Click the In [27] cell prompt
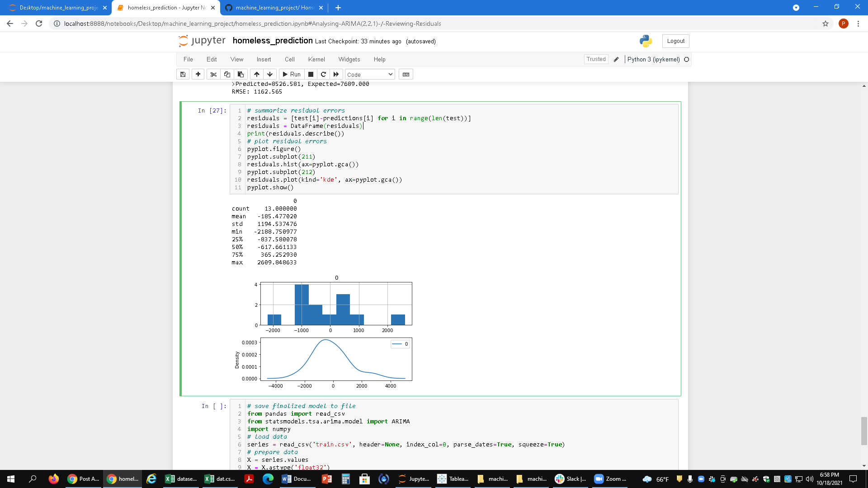The height and width of the screenshot is (488, 868). pos(212,111)
